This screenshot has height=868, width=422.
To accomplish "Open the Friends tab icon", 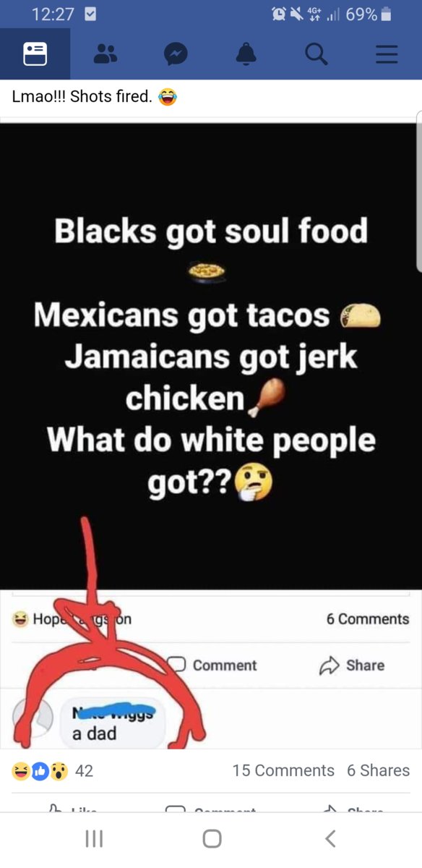I will (105, 54).
